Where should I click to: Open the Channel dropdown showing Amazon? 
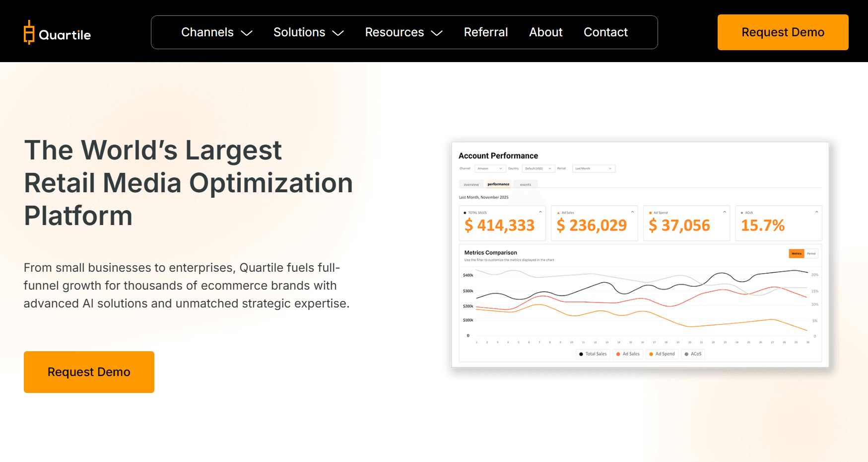490,168
